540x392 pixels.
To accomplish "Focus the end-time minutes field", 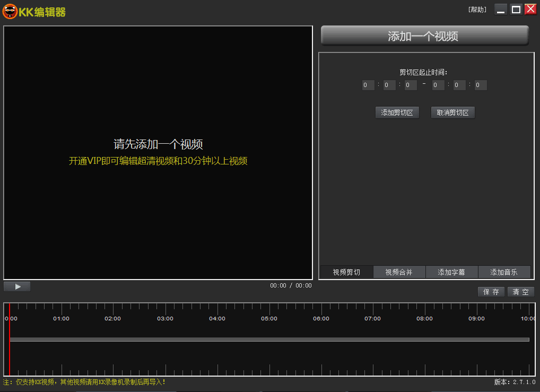I will pos(460,85).
